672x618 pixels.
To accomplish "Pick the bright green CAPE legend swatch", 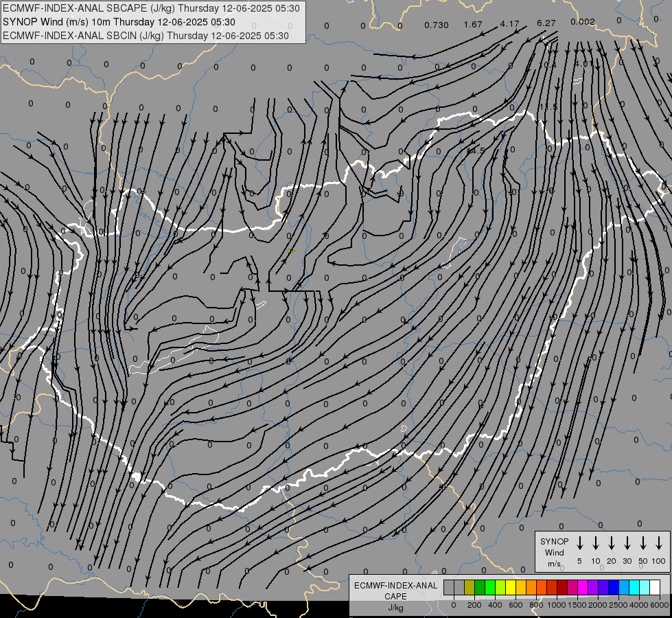I will click(490, 587).
